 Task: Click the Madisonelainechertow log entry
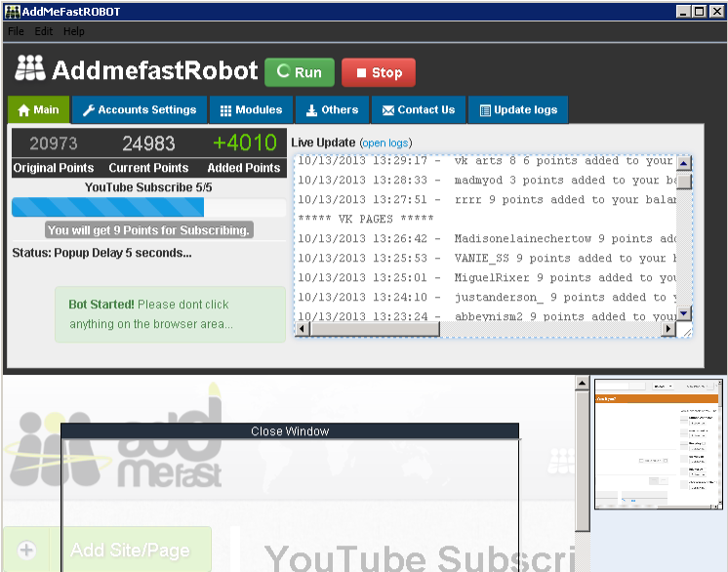(x=487, y=238)
